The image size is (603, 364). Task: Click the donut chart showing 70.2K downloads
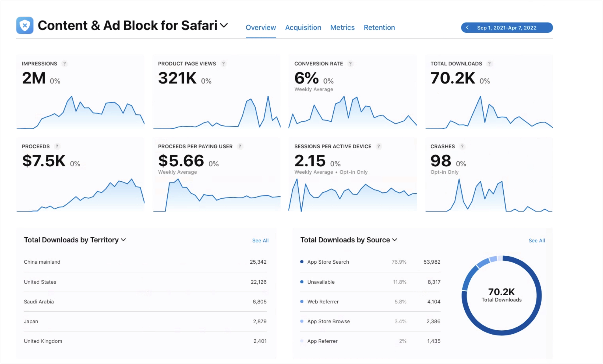pyautogui.click(x=501, y=295)
